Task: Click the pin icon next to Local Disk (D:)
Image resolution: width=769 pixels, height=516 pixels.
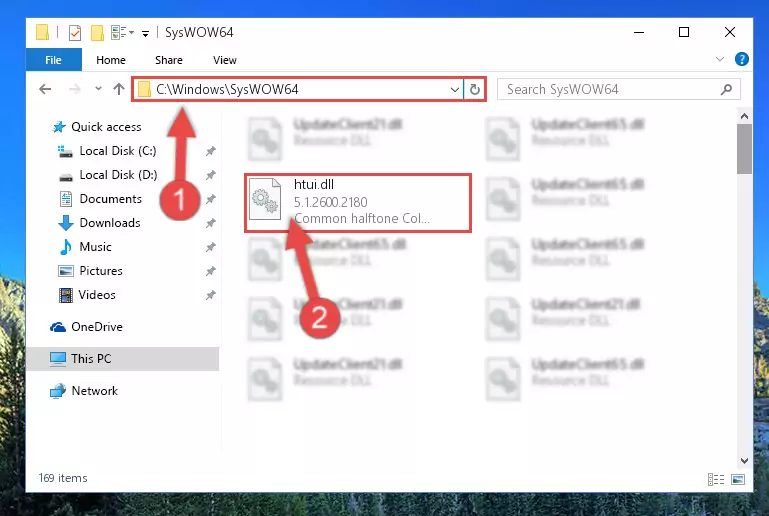Action: pos(210,175)
